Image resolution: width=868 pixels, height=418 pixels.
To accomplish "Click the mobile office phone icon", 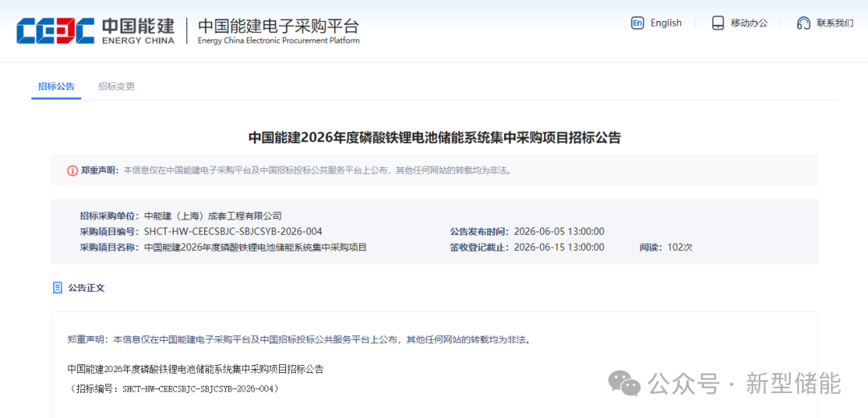I will pyautogui.click(x=718, y=23).
